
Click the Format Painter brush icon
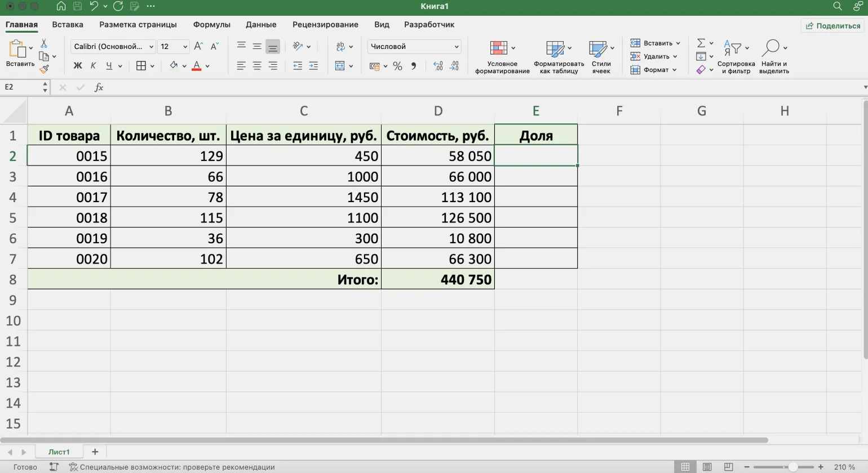(44, 69)
